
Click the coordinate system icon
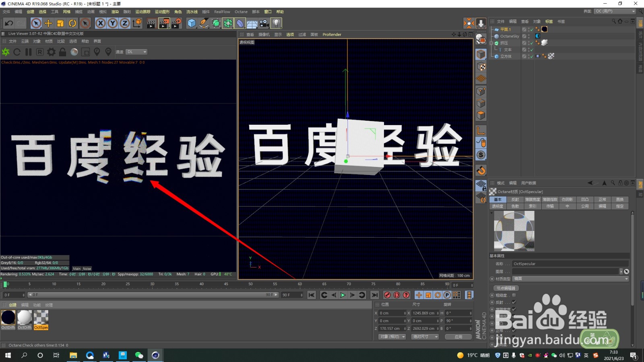pos(137,23)
